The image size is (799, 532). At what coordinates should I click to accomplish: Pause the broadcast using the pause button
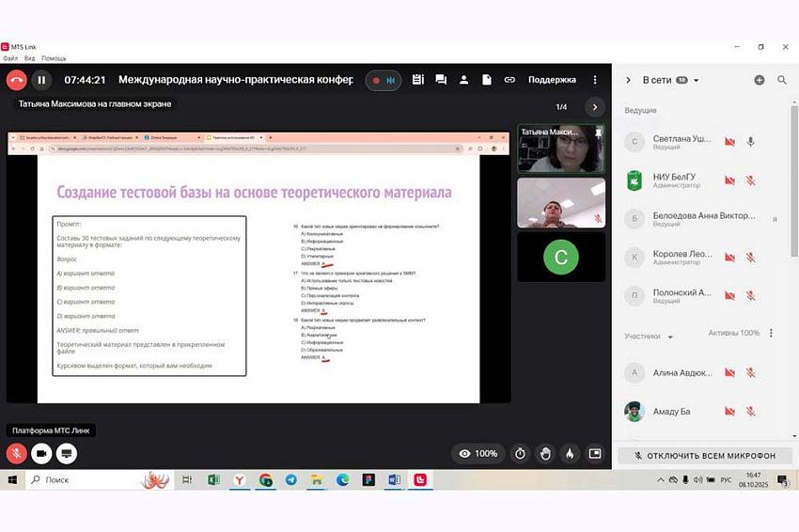click(41, 80)
